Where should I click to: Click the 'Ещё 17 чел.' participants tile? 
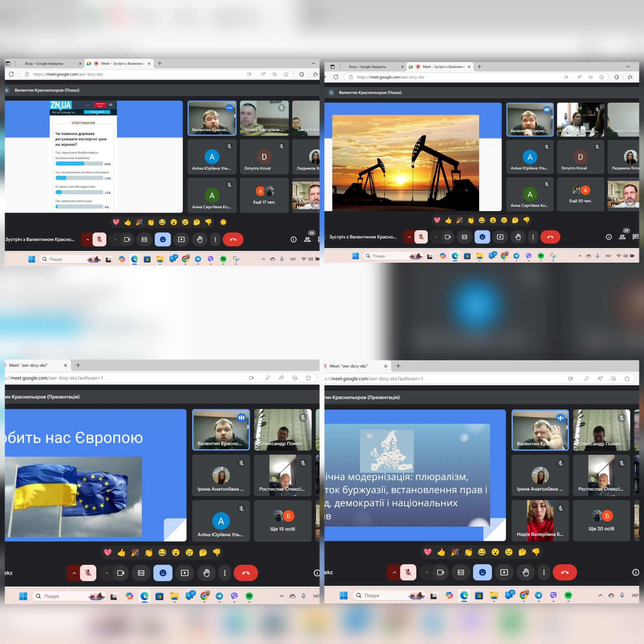[264, 195]
